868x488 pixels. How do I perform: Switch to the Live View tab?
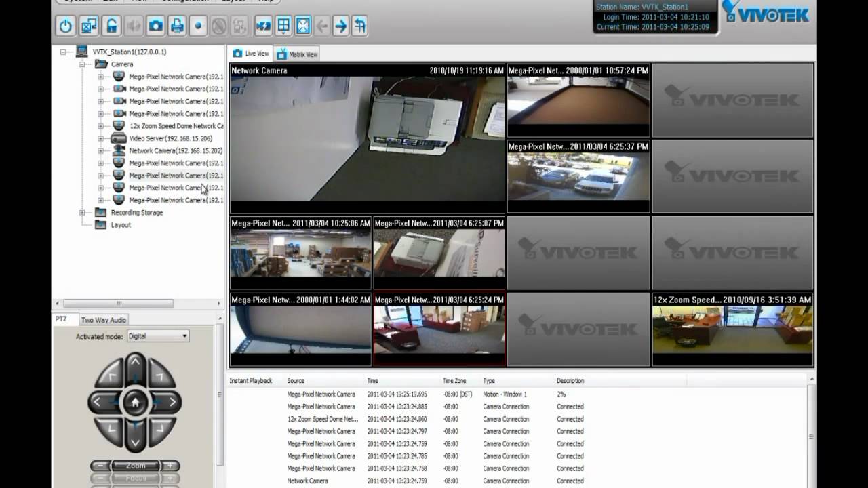pyautogui.click(x=251, y=54)
